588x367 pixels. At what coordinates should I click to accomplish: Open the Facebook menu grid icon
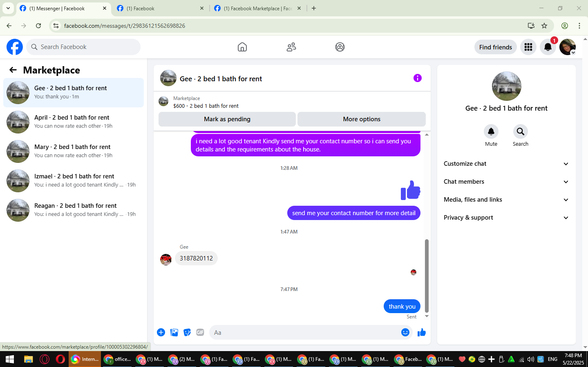tap(528, 47)
